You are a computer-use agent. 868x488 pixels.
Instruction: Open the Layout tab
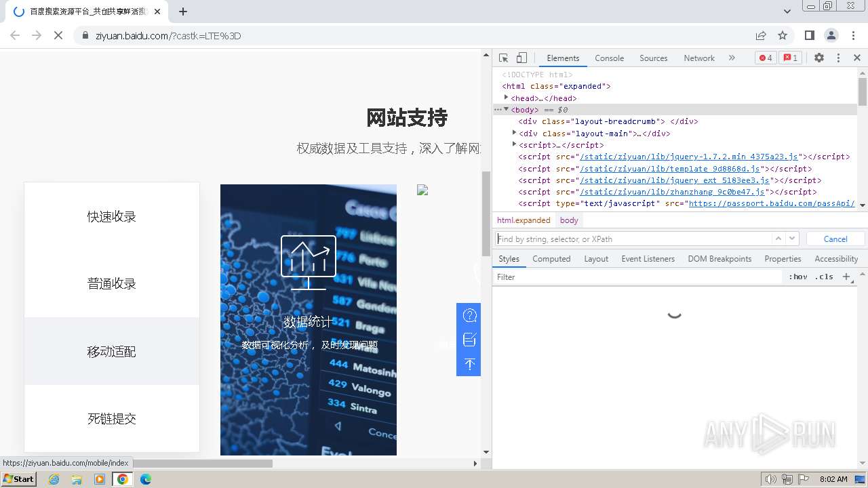596,259
